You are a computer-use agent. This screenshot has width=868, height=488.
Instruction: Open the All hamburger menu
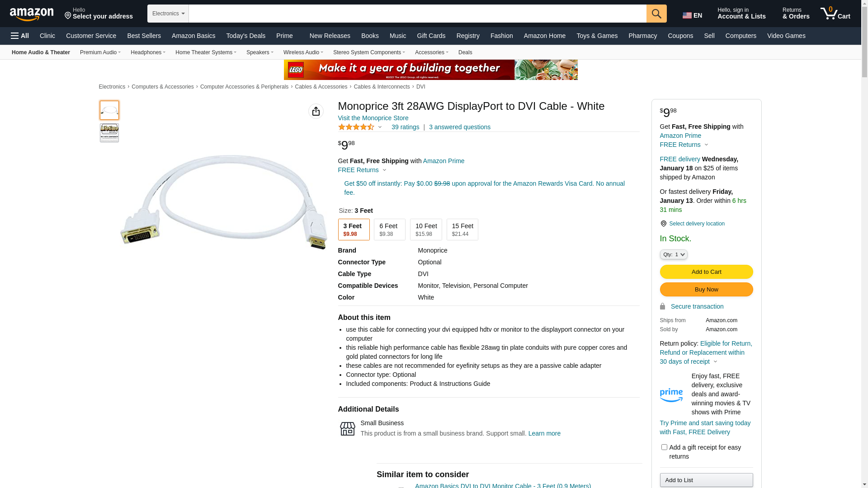click(x=20, y=36)
